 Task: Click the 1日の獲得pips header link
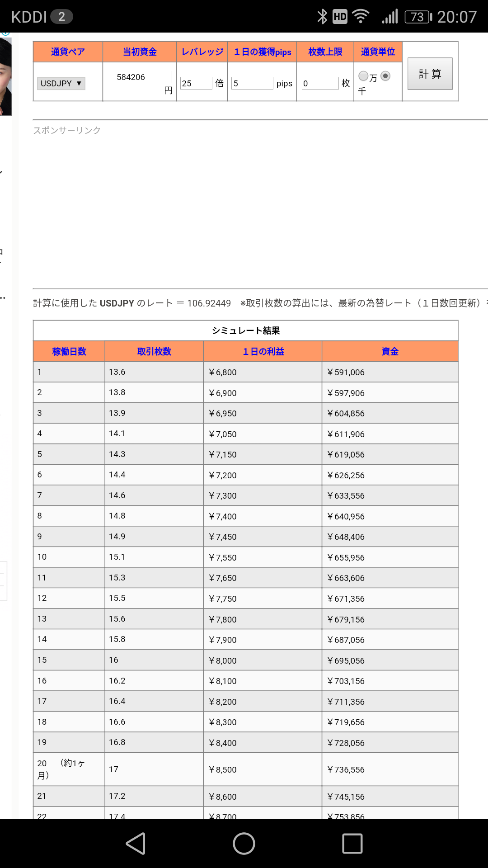[262, 52]
